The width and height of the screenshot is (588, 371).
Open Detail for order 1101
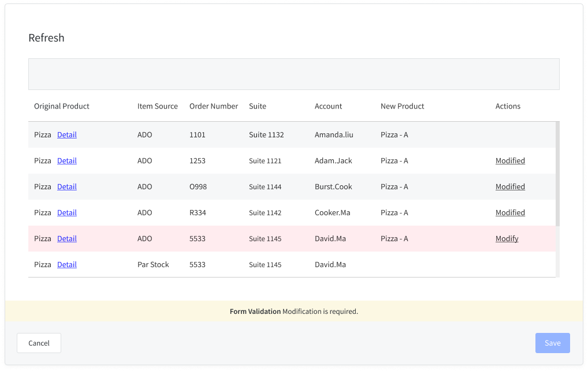click(x=66, y=134)
